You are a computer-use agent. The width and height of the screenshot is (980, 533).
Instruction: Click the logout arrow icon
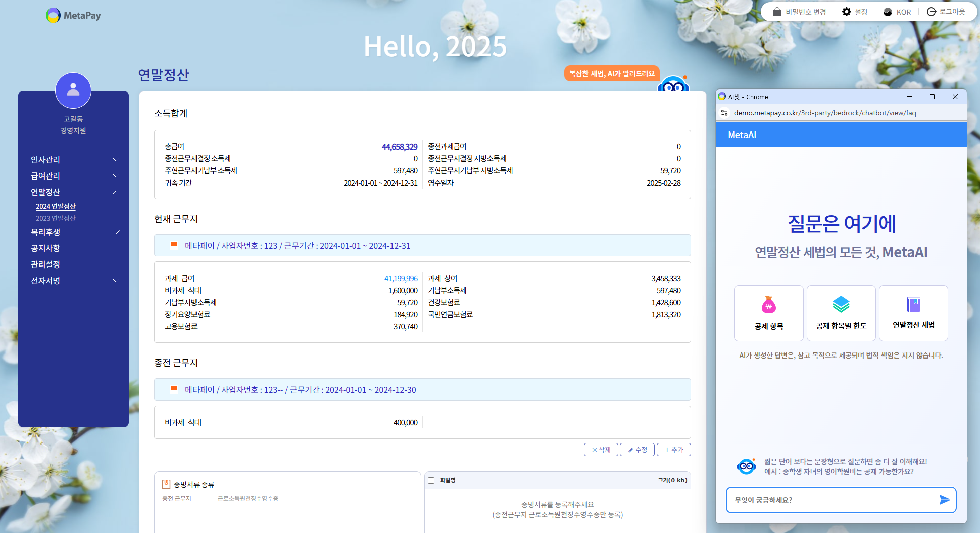(x=931, y=12)
